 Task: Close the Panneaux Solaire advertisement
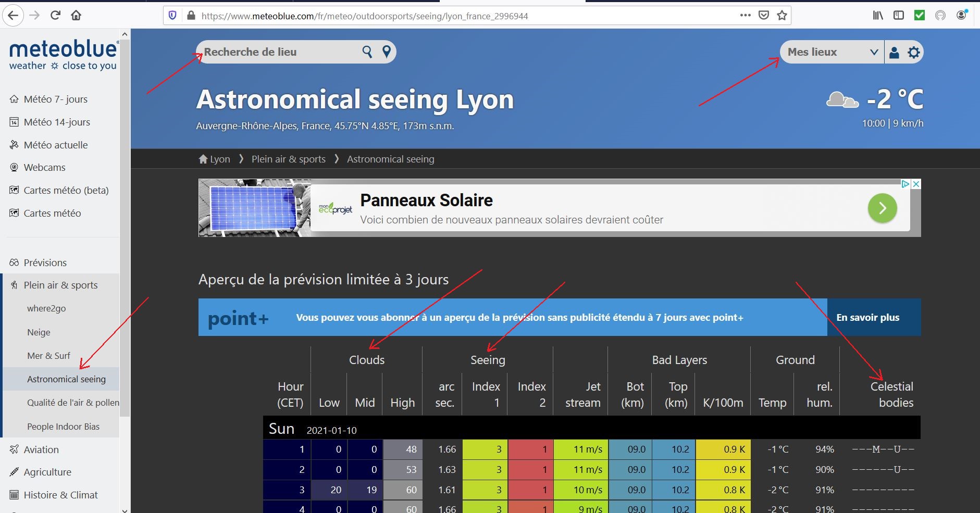pos(916,184)
